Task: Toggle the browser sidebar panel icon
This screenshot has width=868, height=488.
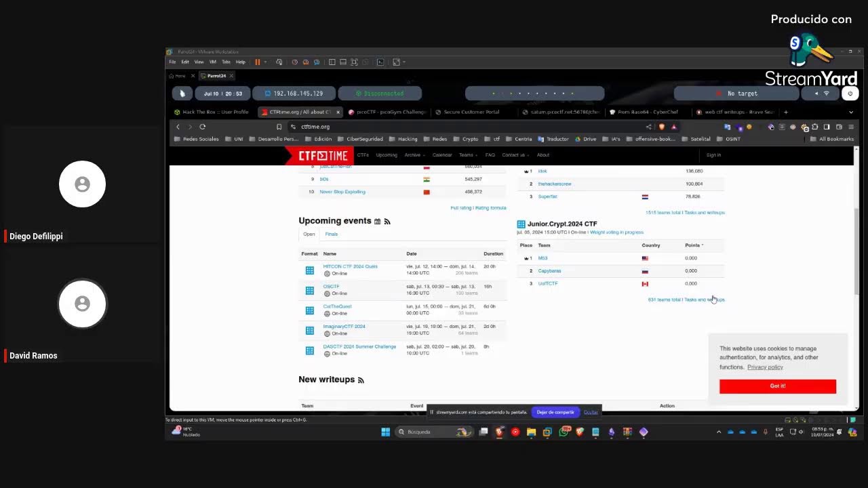Action: click(827, 127)
